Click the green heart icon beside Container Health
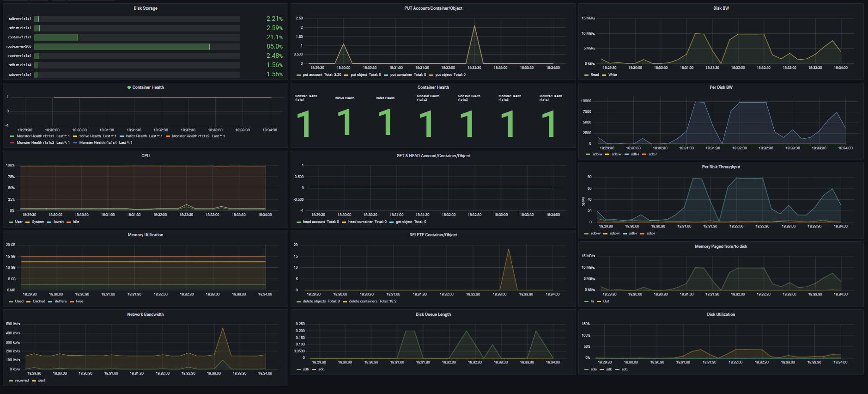This screenshot has height=394, width=868. 129,87
